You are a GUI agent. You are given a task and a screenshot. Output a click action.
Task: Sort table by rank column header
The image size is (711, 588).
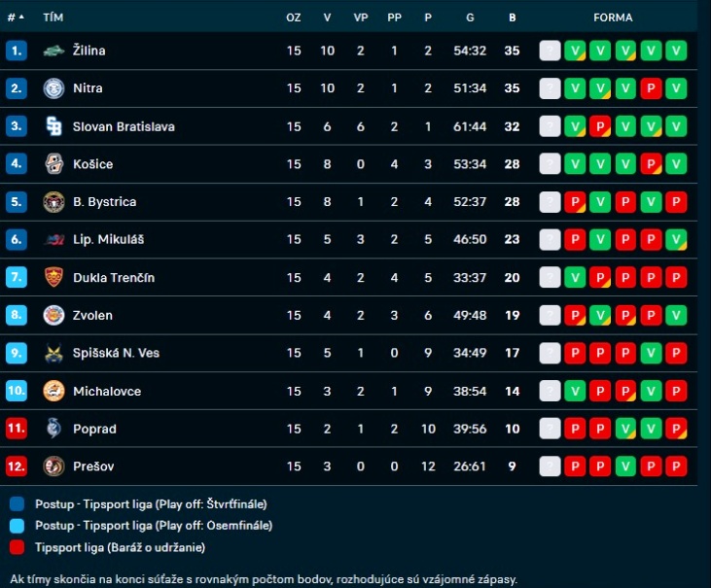tap(16, 17)
